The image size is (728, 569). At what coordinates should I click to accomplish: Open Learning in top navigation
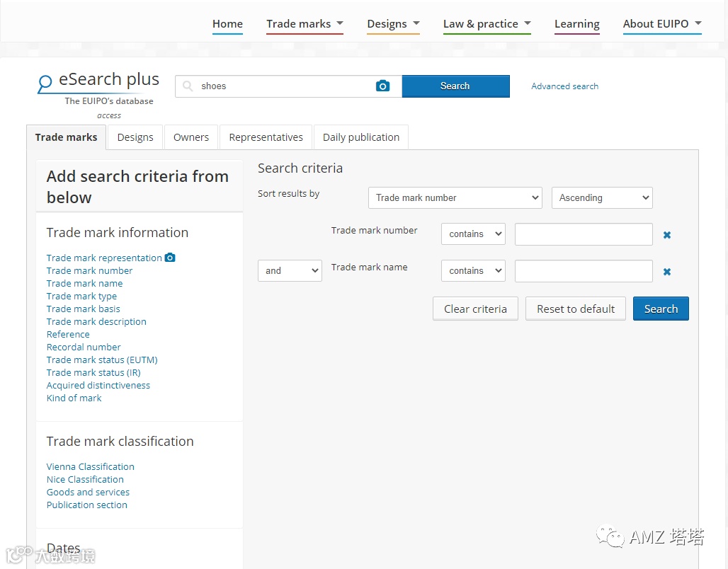pos(576,24)
